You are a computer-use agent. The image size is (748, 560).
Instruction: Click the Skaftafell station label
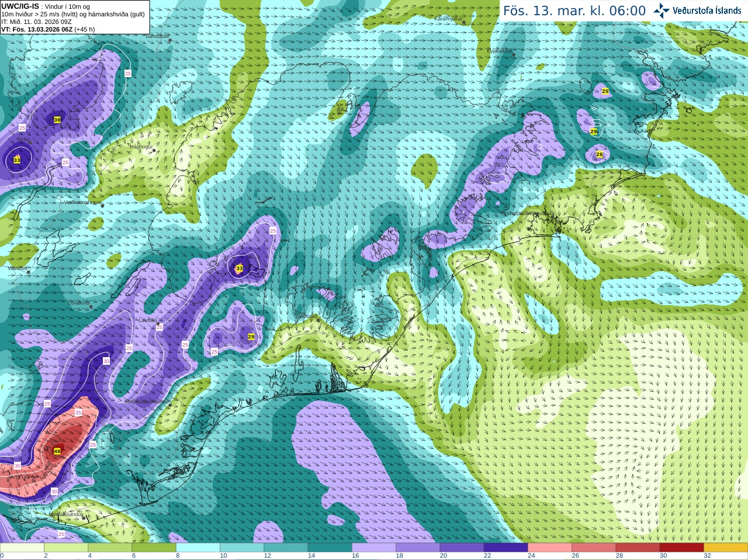(x=305, y=316)
